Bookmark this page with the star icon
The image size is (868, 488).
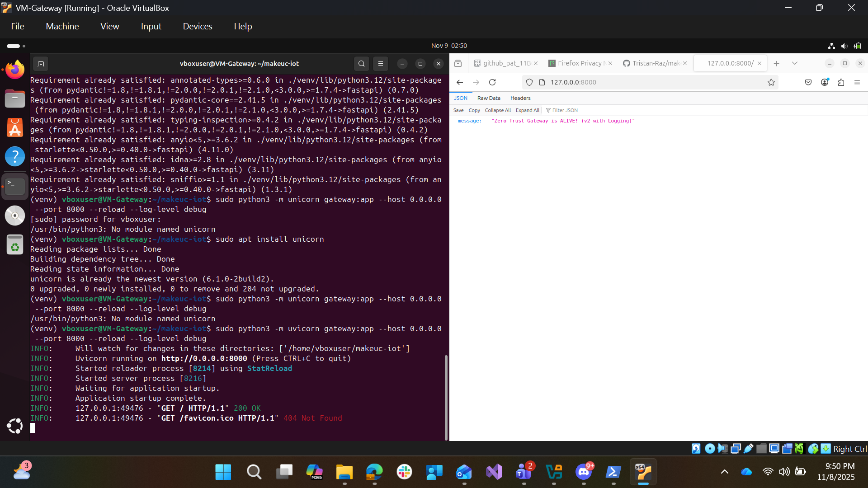click(771, 82)
